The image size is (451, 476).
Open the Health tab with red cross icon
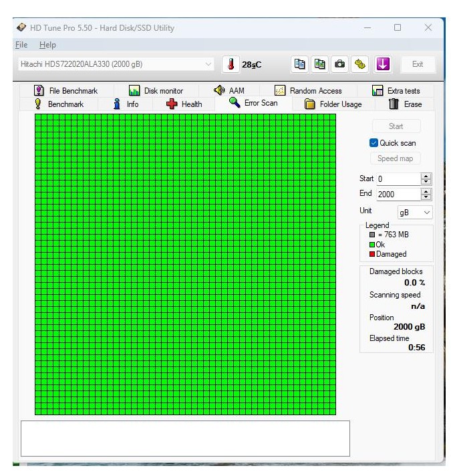(184, 104)
